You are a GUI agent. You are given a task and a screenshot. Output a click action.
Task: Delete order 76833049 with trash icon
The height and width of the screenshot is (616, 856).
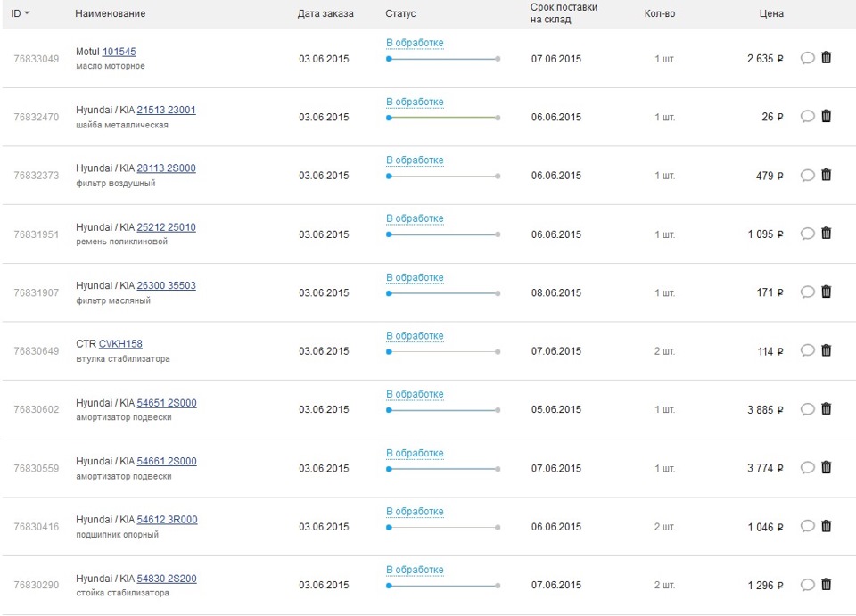(x=826, y=57)
